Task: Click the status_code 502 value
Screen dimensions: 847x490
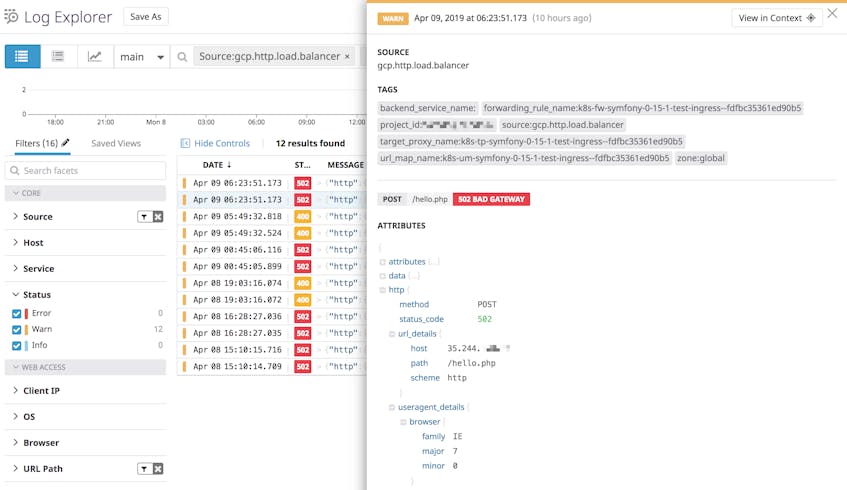Action: pos(485,319)
